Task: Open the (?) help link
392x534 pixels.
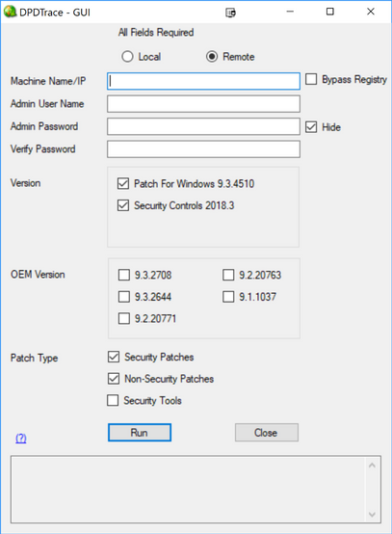Action: 21,438
